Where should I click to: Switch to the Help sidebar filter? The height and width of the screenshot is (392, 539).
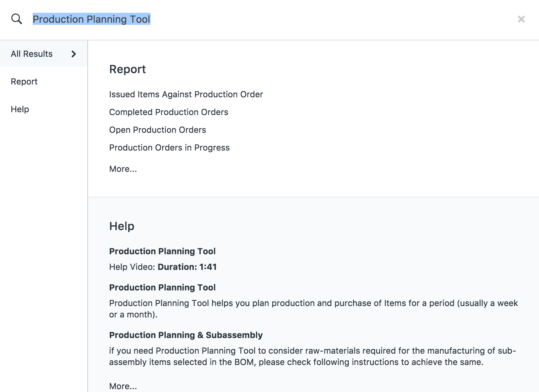(20, 109)
